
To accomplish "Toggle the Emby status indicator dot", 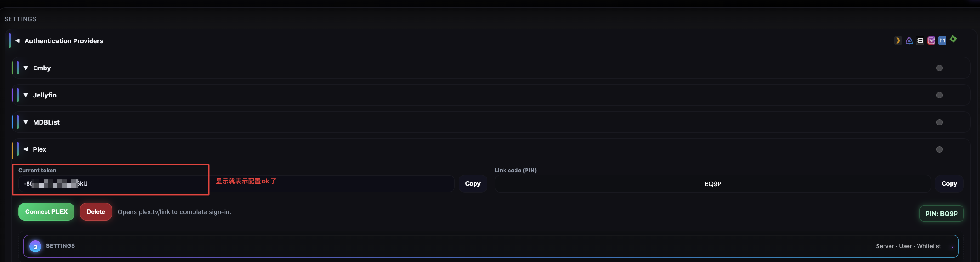I will click(x=940, y=68).
